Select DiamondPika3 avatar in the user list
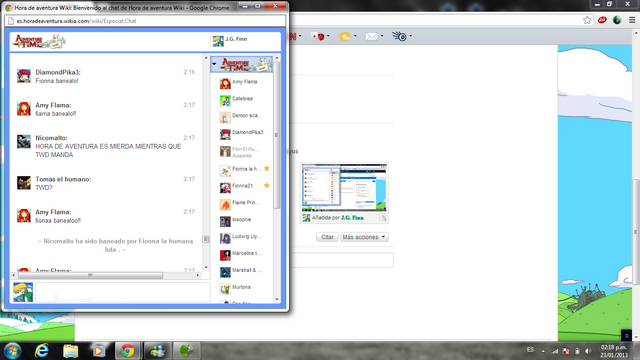640x360 pixels. [x=225, y=134]
